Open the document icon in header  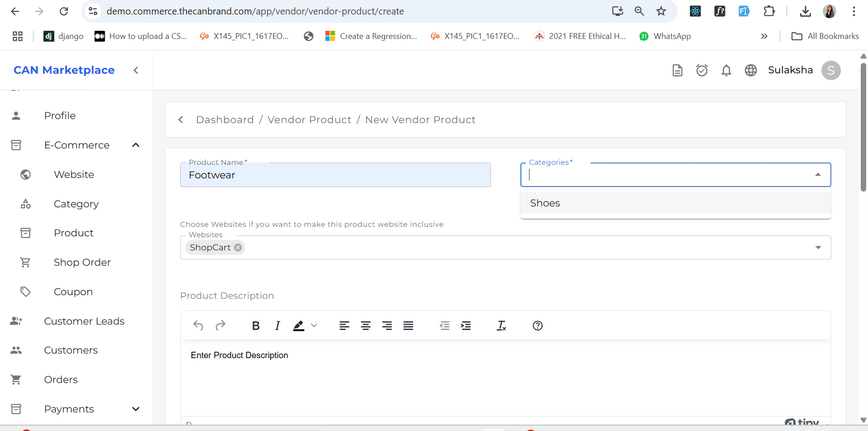pyautogui.click(x=677, y=70)
